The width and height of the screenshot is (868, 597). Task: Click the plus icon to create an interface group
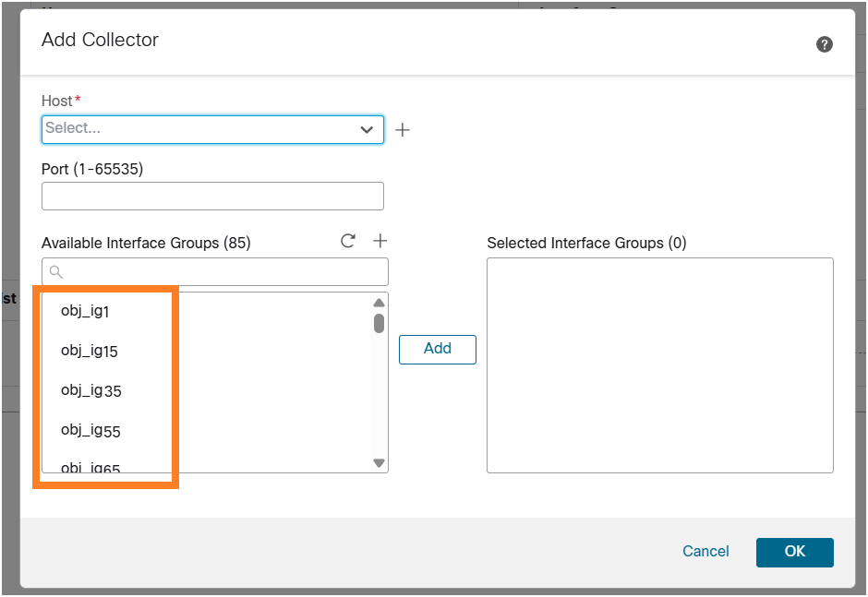[x=379, y=241]
